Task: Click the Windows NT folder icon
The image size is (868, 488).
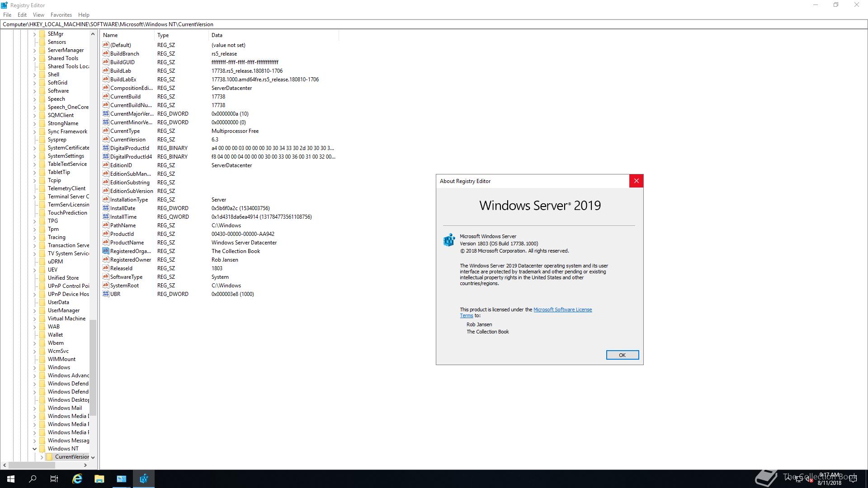Action: click(42, 449)
